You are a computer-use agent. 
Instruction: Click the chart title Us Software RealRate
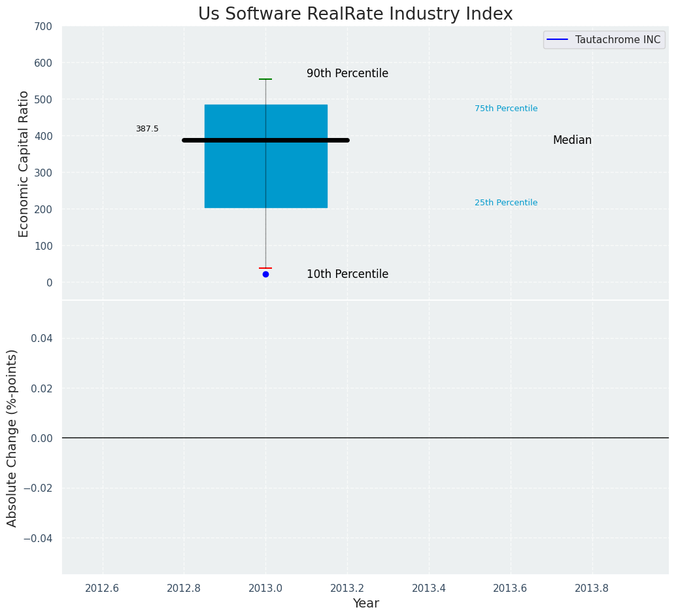click(x=355, y=14)
